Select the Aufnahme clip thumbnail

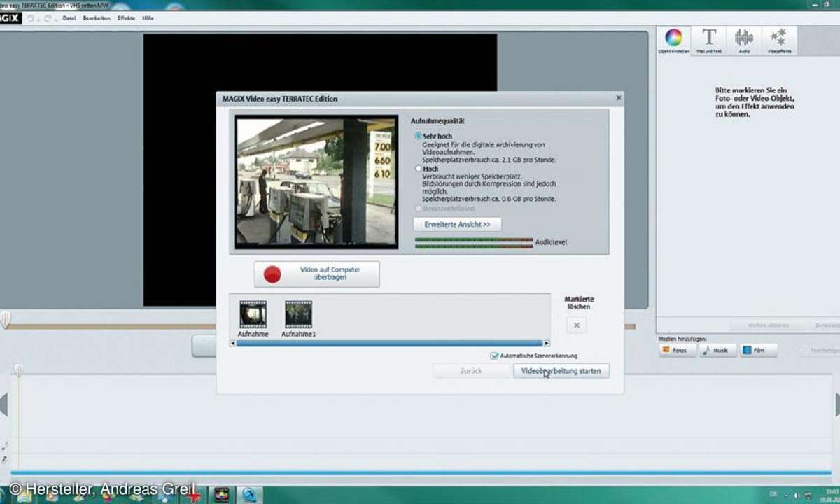(253, 314)
